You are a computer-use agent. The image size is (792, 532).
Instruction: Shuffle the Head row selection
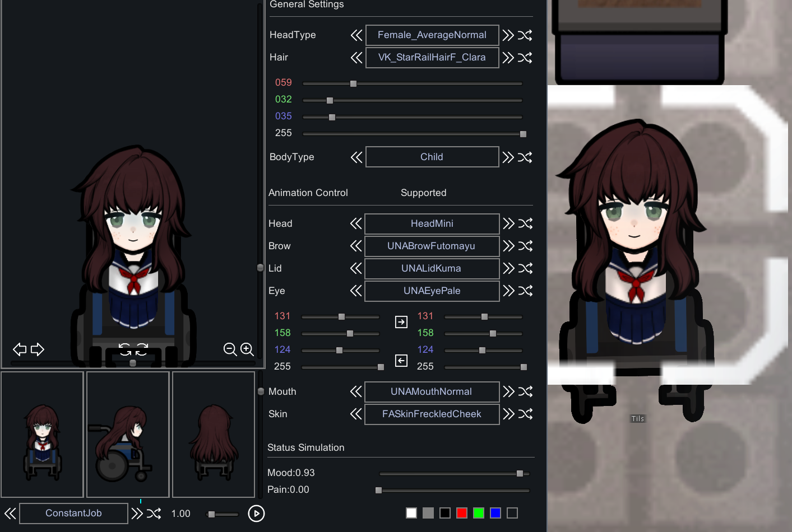tap(526, 223)
